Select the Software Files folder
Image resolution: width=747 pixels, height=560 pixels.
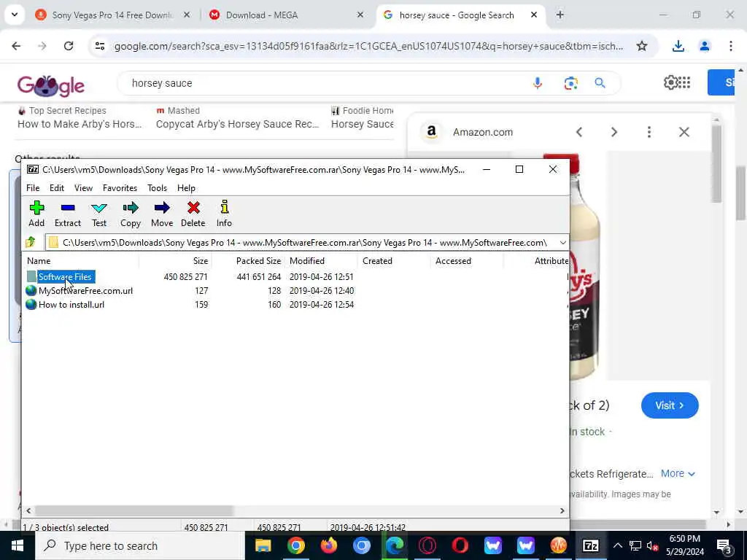[x=65, y=276]
